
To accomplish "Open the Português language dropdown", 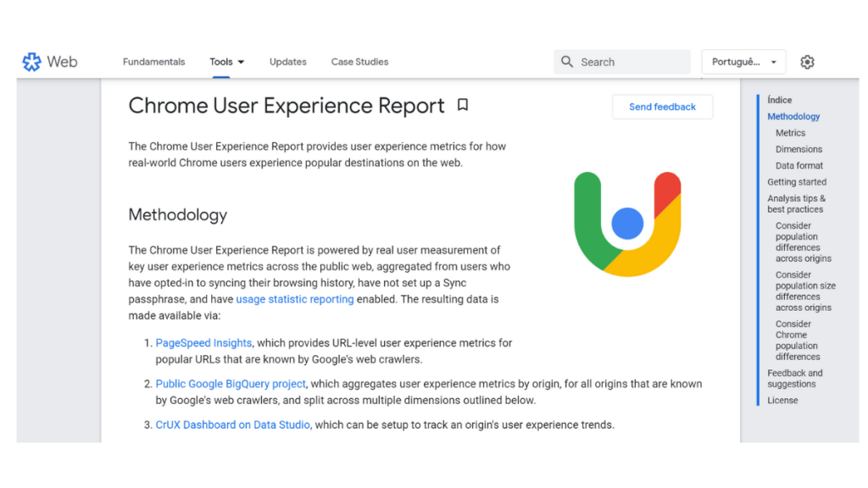I will coord(743,62).
